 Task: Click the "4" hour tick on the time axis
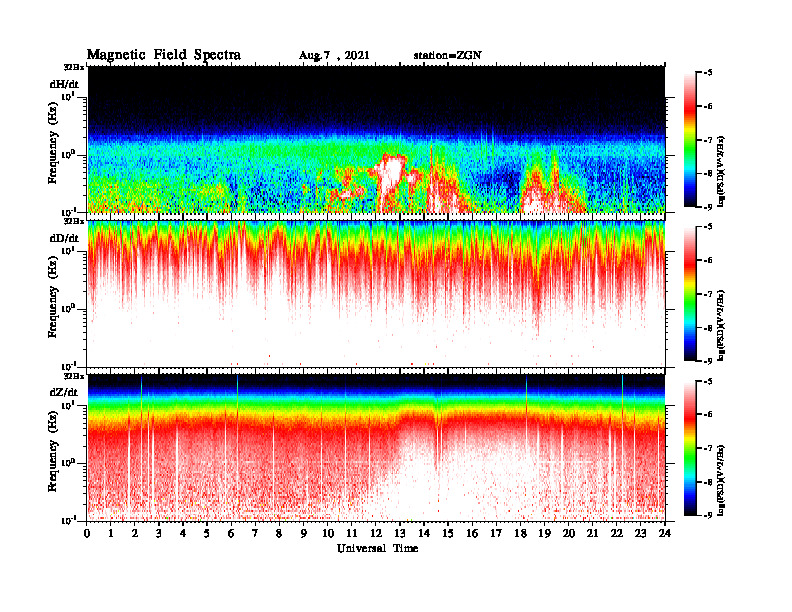pyautogui.click(x=183, y=534)
